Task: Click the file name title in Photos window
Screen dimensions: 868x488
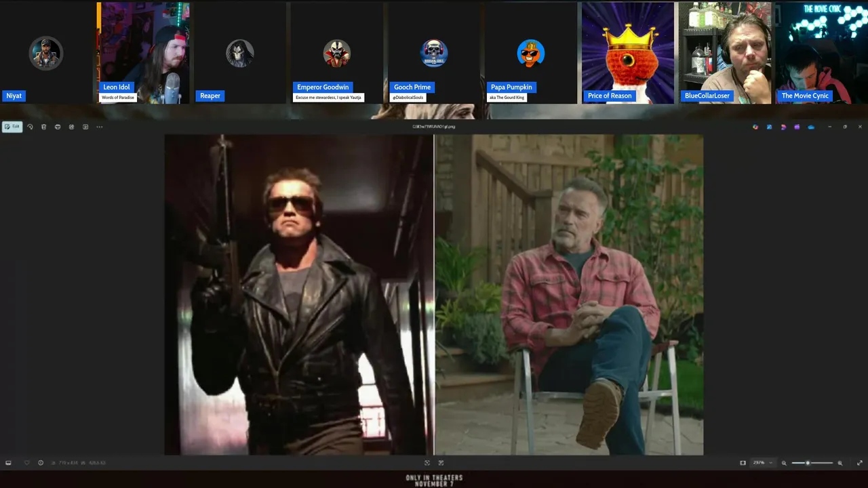Action: [x=434, y=127]
